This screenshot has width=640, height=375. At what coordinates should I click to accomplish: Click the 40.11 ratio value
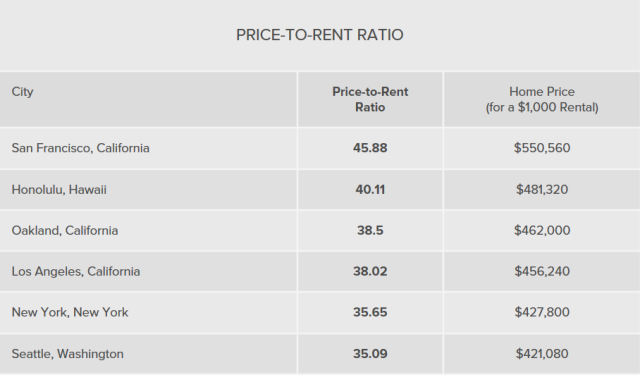coord(370,190)
